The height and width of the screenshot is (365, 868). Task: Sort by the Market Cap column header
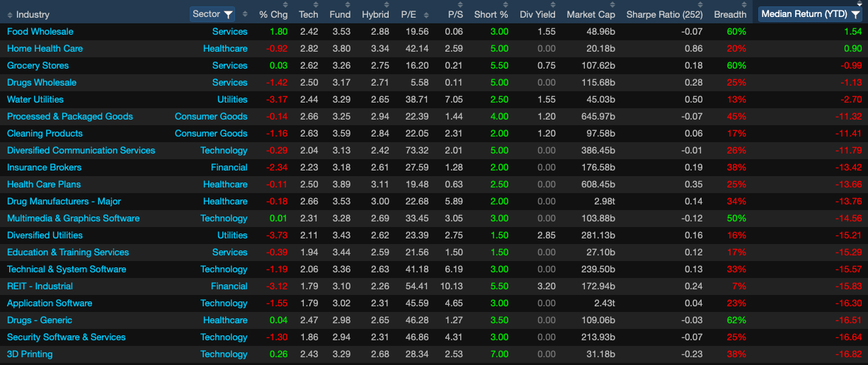coord(591,14)
